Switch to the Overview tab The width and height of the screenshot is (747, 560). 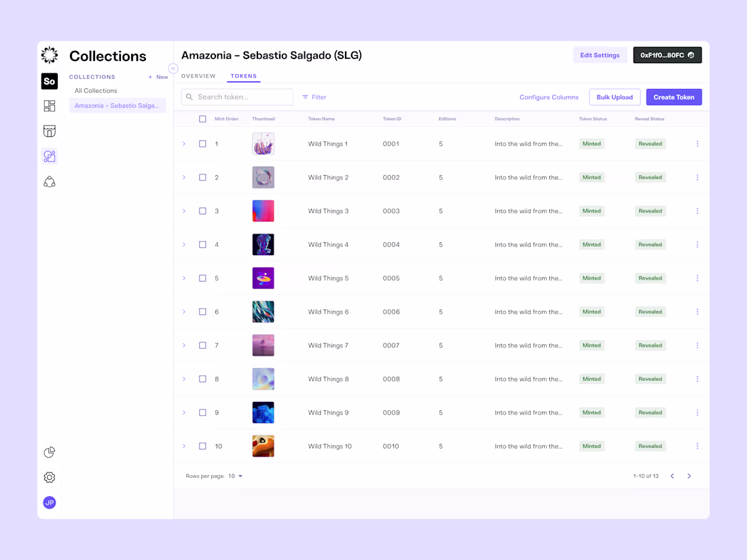[198, 76]
